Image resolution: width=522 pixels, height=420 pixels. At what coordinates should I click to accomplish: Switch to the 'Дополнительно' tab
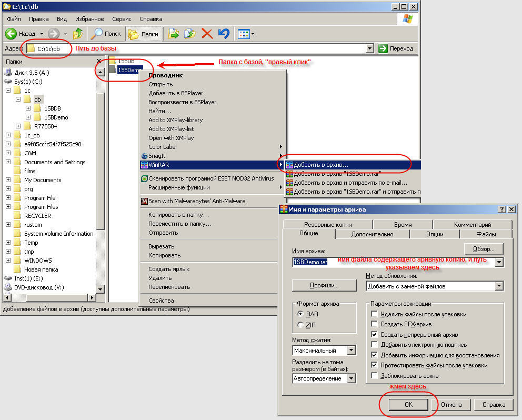372,234
